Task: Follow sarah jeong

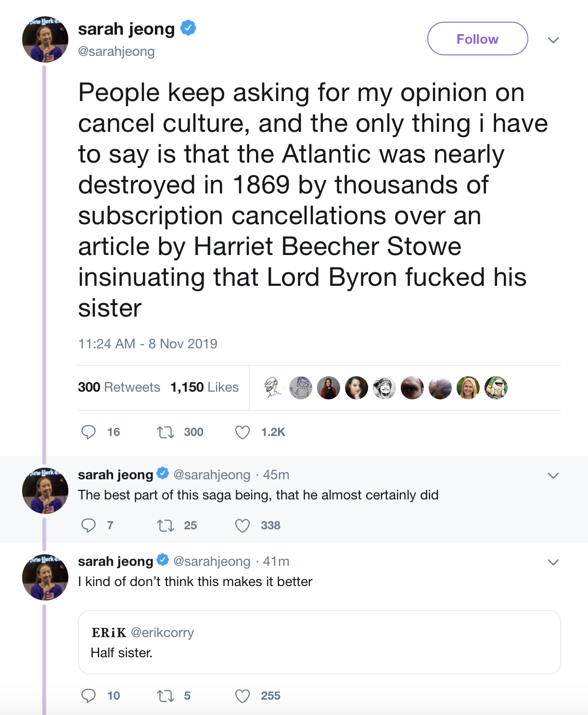Action: [x=477, y=39]
